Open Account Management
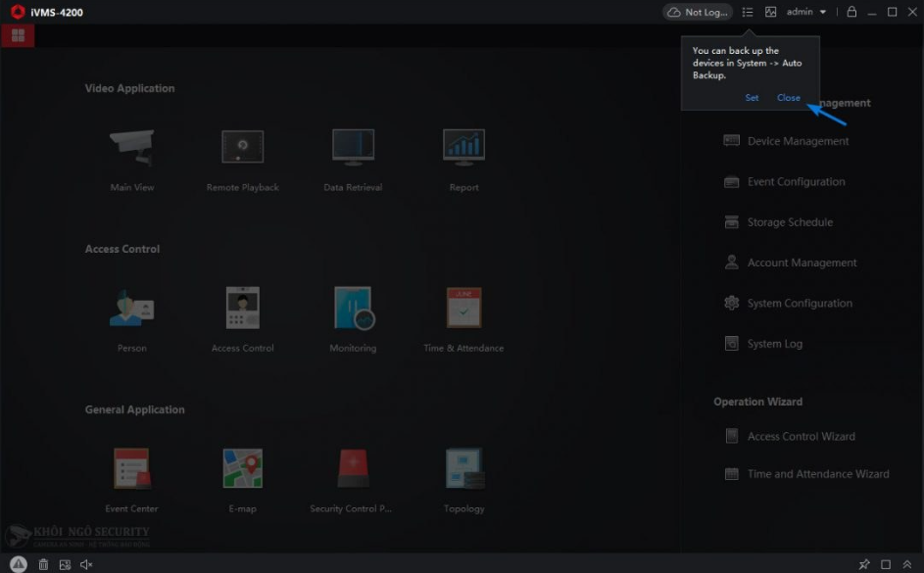The image size is (924, 573). pos(790,263)
